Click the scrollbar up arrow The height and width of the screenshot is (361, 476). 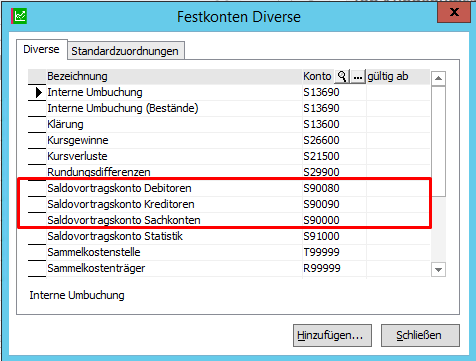click(438, 78)
